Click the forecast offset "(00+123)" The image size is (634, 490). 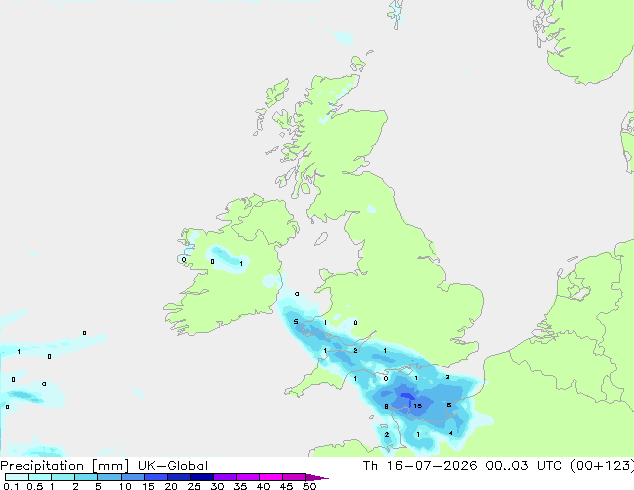pyautogui.click(x=602, y=466)
